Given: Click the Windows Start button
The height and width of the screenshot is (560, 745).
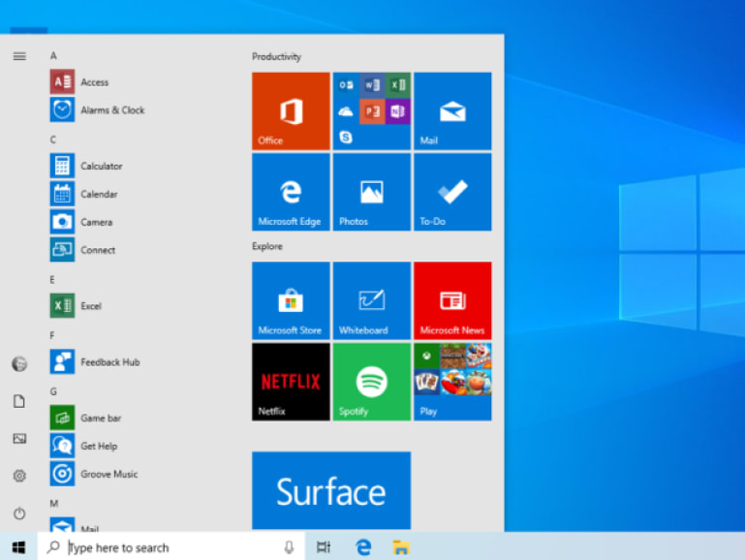Looking at the screenshot, I should pyautogui.click(x=18, y=547).
